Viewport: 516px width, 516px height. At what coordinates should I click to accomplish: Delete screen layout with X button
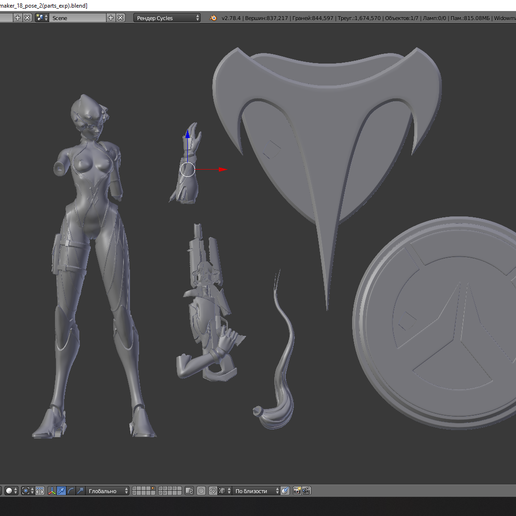[x=27, y=18]
